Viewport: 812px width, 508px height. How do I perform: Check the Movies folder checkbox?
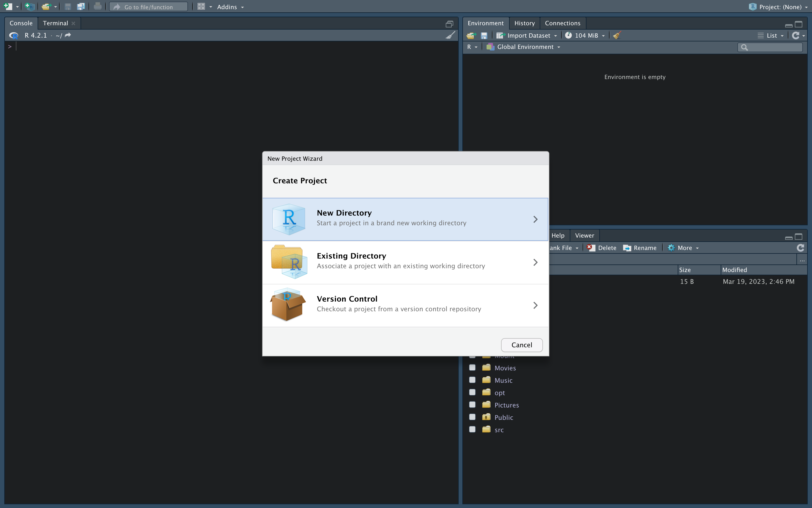472,368
